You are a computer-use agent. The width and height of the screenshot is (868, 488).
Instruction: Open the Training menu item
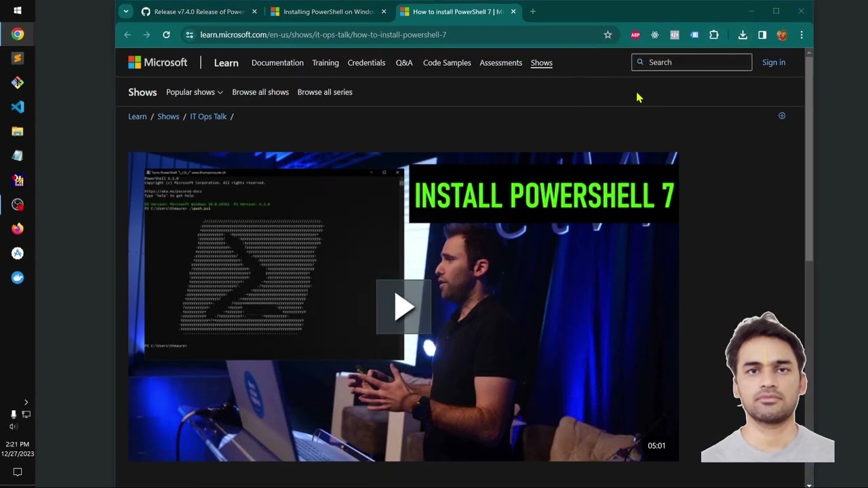325,62
